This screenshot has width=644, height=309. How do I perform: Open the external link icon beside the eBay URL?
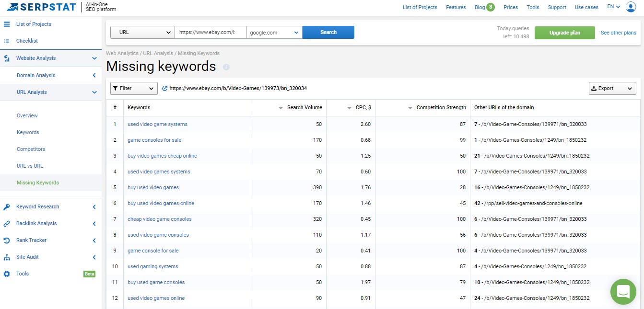pos(165,89)
